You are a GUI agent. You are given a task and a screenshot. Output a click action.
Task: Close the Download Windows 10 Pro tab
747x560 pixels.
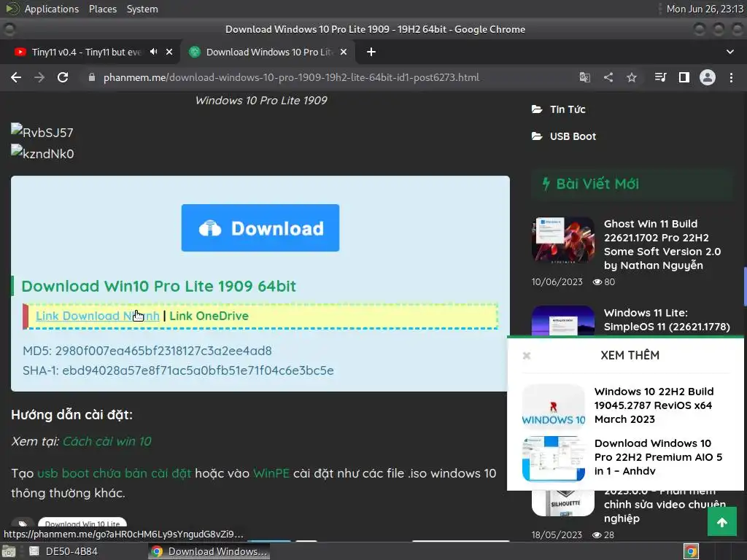tap(344, 52)
